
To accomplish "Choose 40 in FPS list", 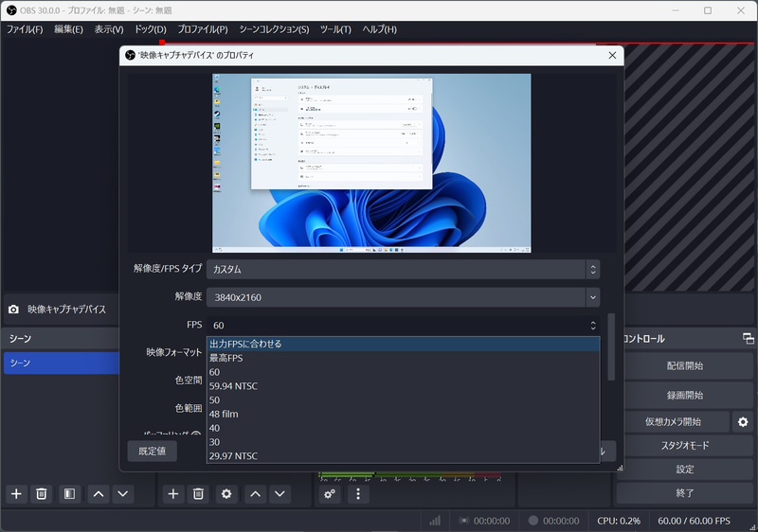I will [x=404, y=428].
